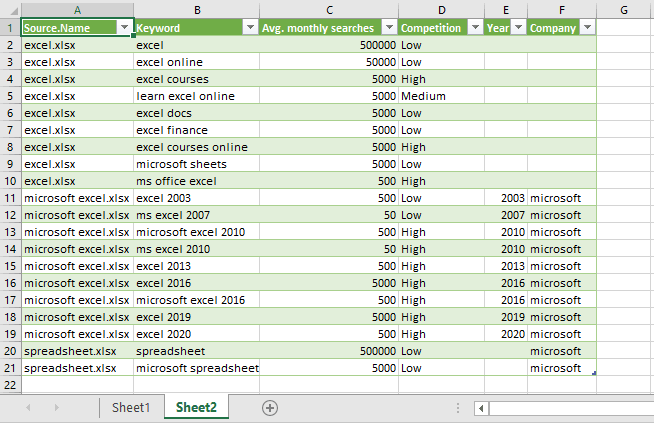Click the Company cell in row 20

click(562, 351)
